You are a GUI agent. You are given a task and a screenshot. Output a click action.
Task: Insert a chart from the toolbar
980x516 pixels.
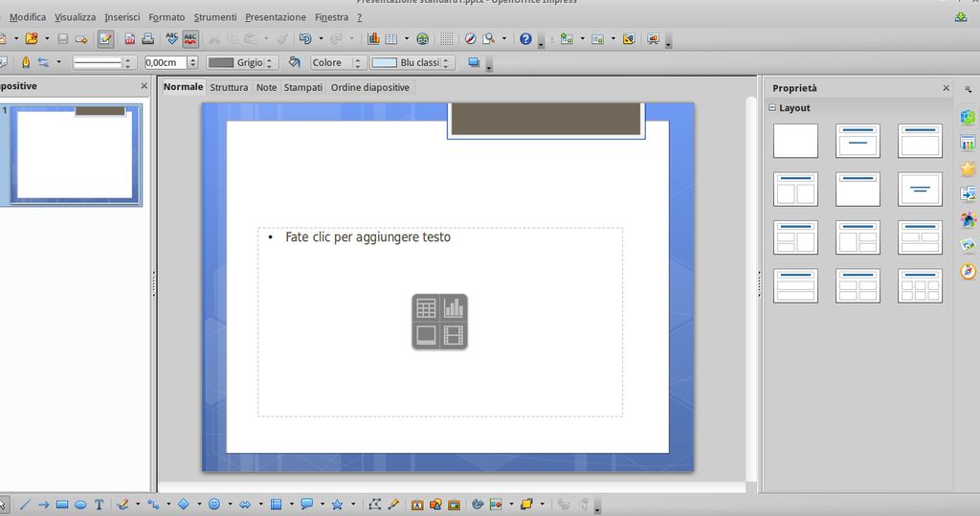(373, 39)
